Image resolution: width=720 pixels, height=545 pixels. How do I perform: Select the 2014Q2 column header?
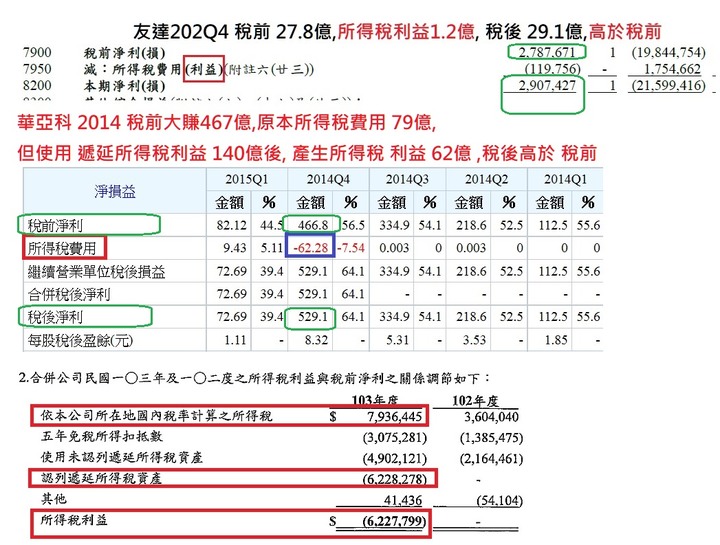click(x=486, y=180)
